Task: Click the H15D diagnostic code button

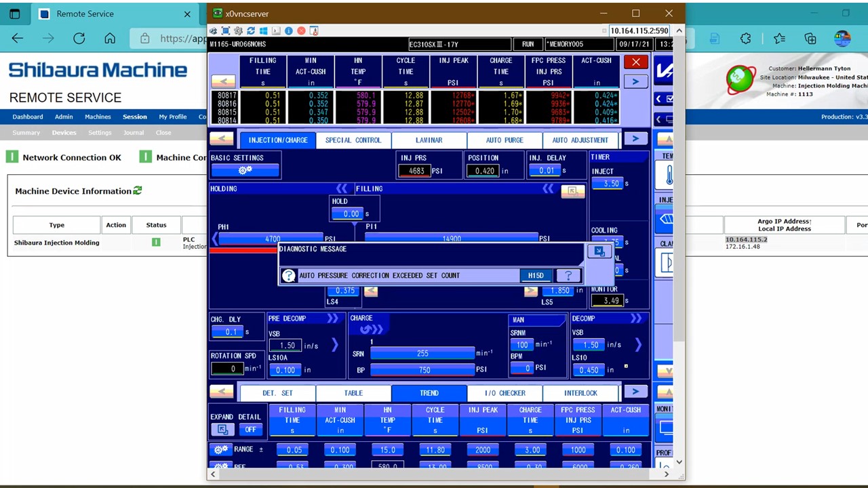Action: 536,275
